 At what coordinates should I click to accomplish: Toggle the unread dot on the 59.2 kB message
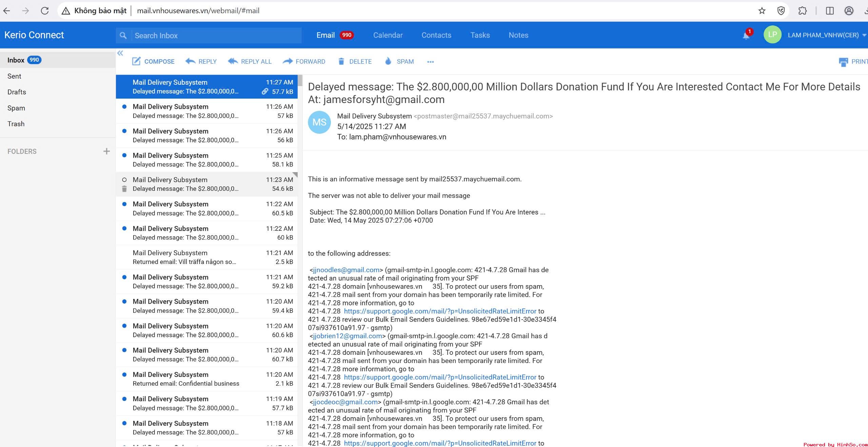124,277
